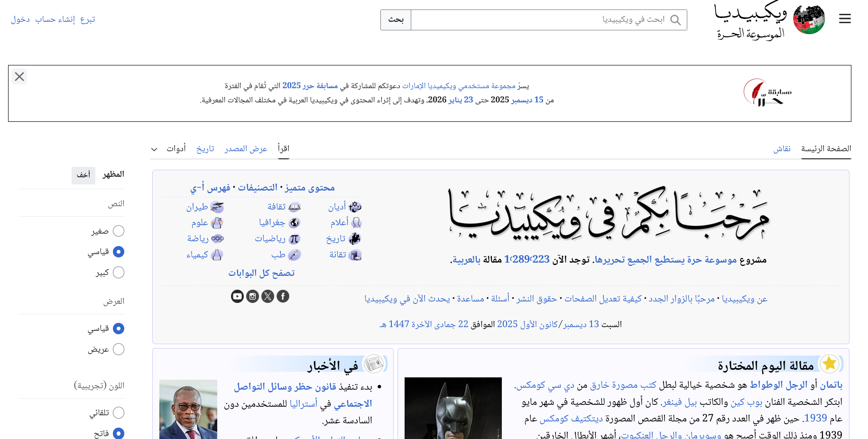Open the رياضيات portal pi icon
Image resolution: width=868 pixels, height=439 pixels.
point(295,238)
